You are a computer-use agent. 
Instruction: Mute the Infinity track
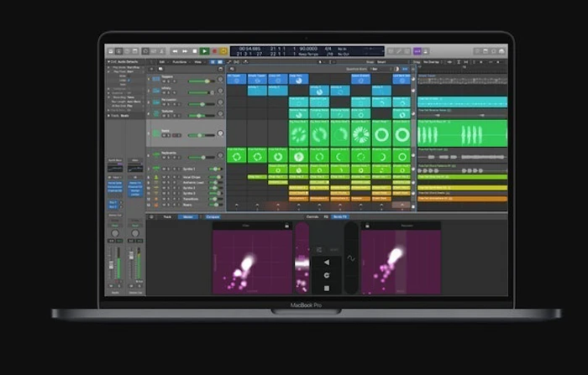click(164, 92)
